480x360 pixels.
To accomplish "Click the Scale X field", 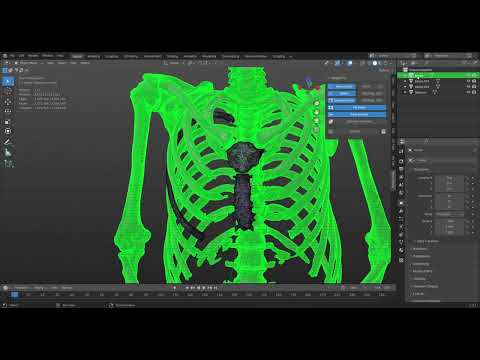I will tap(450, 221).
